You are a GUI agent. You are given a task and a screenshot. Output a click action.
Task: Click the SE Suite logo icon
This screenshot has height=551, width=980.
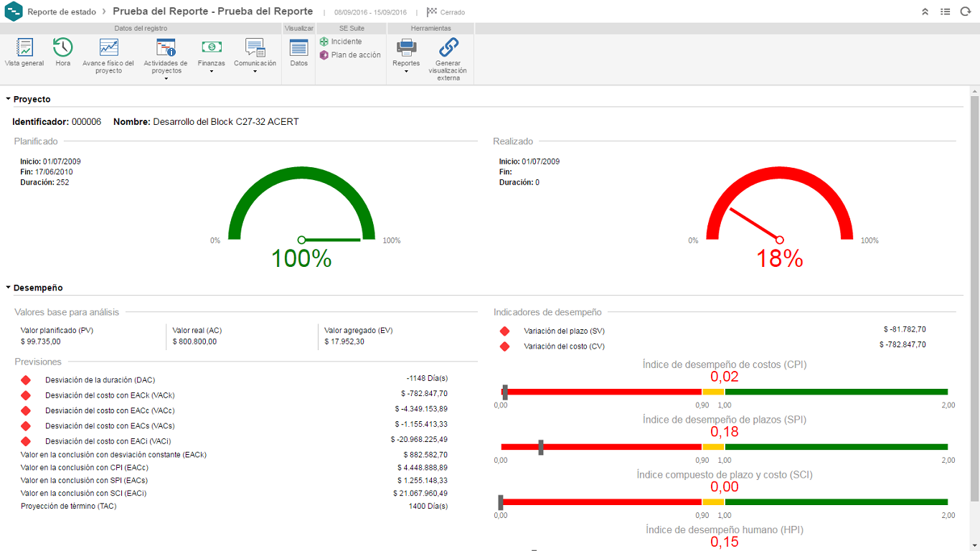(x=14, y=12)
